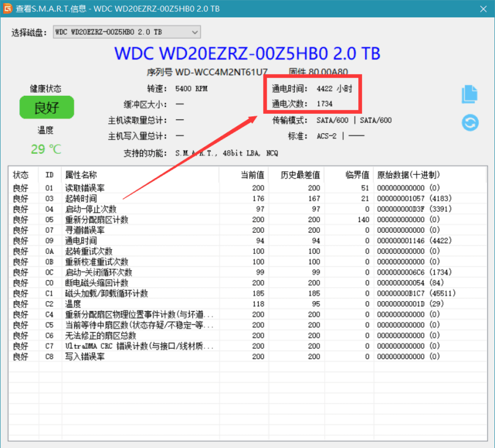Click the serial number WD-WCC4M2NT61U7
Image resolution: width=495 pixels, height=448 pixels.
point(221,72)
